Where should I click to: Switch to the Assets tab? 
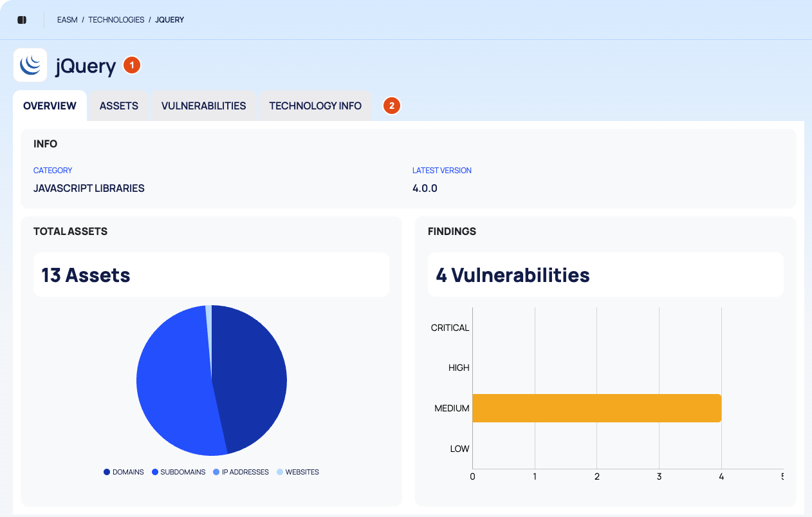click(x=119, y=106)
